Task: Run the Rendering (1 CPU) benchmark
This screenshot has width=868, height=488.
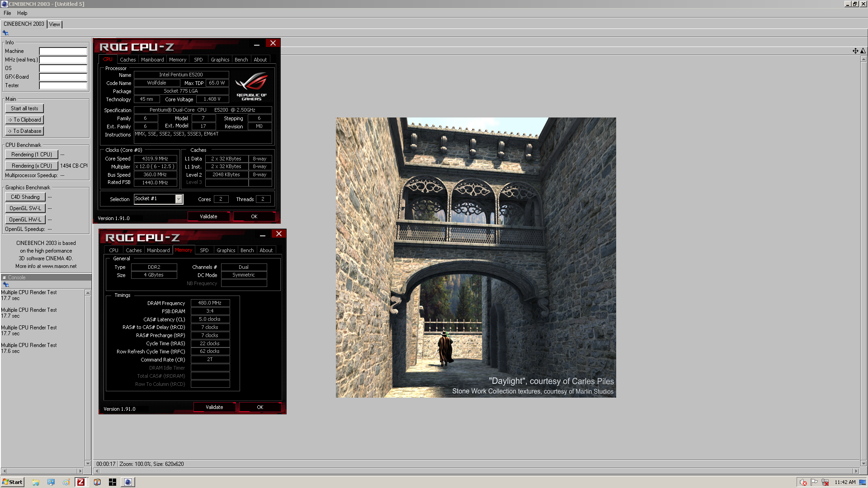Action: tap(32, 155)
